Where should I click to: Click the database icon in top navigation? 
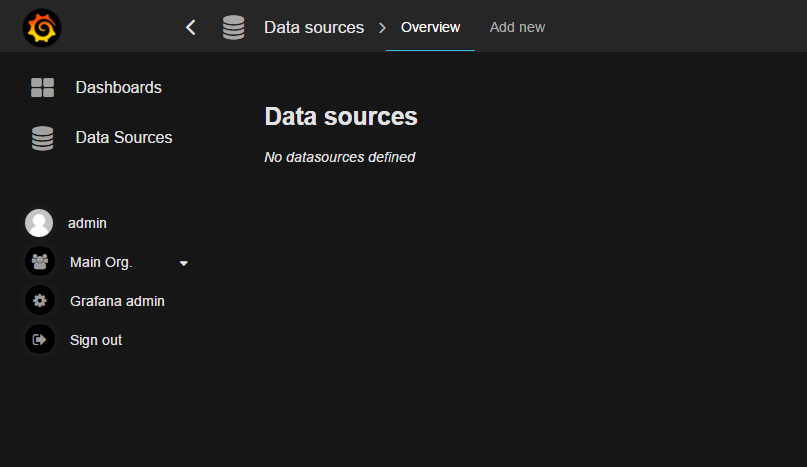(x=233, y=28)
